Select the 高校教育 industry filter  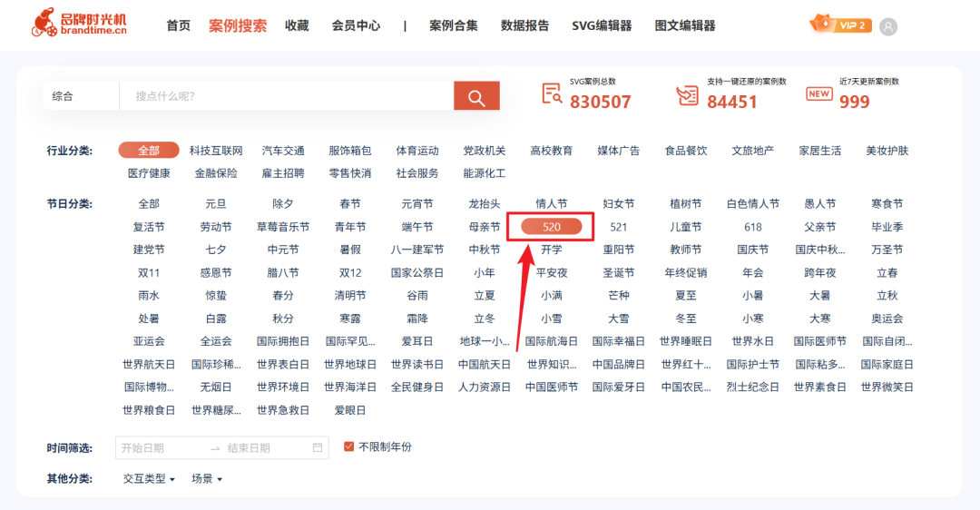[552, 151]
